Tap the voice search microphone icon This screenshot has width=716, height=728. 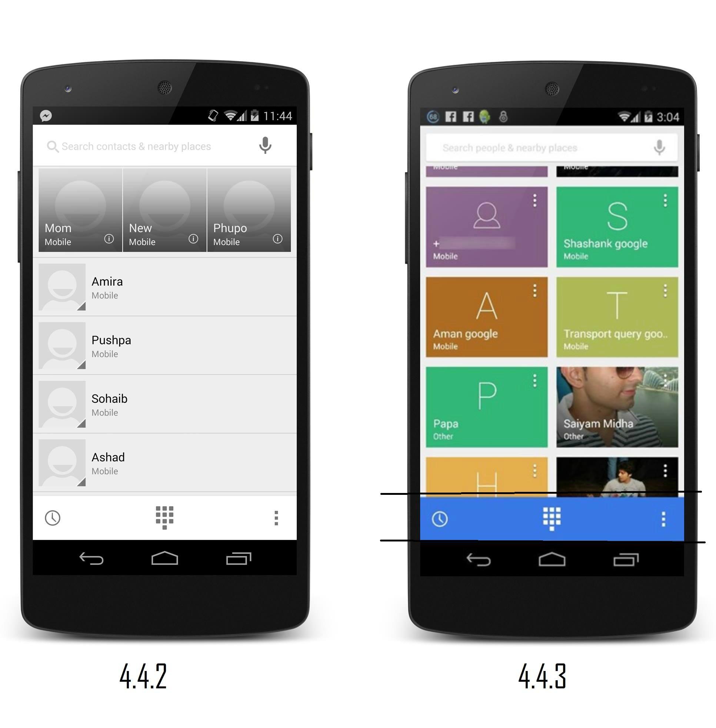click(x=272, y=145)
